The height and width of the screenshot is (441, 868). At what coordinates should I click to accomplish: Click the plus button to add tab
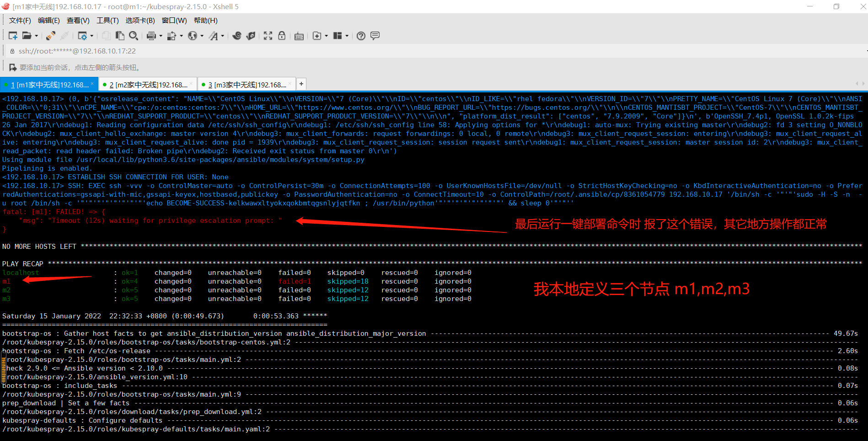pos(301,84)
